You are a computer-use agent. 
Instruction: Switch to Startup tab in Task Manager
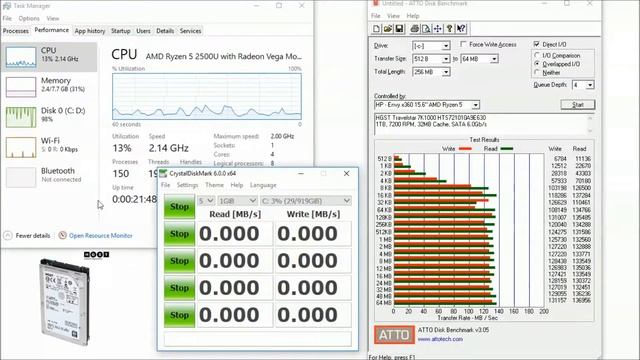point(121,31)
